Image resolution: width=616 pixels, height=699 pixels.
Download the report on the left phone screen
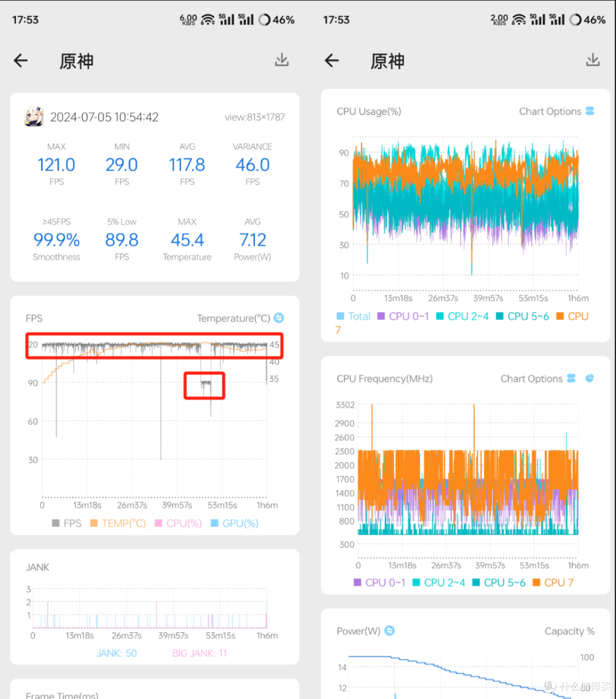tap(282, 60)
